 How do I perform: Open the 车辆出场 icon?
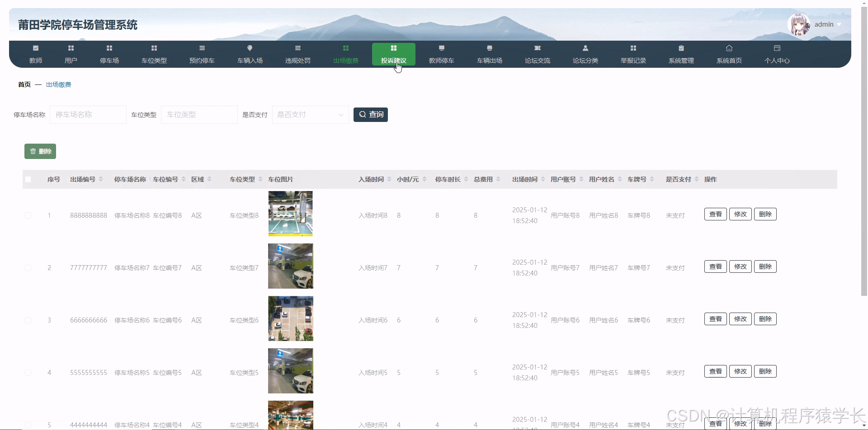click(490, 48)
